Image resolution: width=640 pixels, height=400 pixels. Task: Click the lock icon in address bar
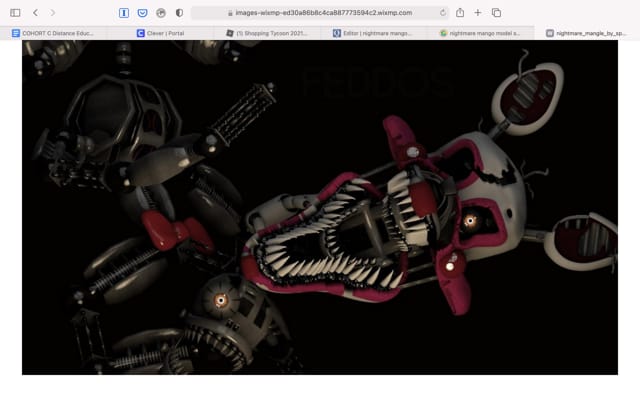(230, 13)
